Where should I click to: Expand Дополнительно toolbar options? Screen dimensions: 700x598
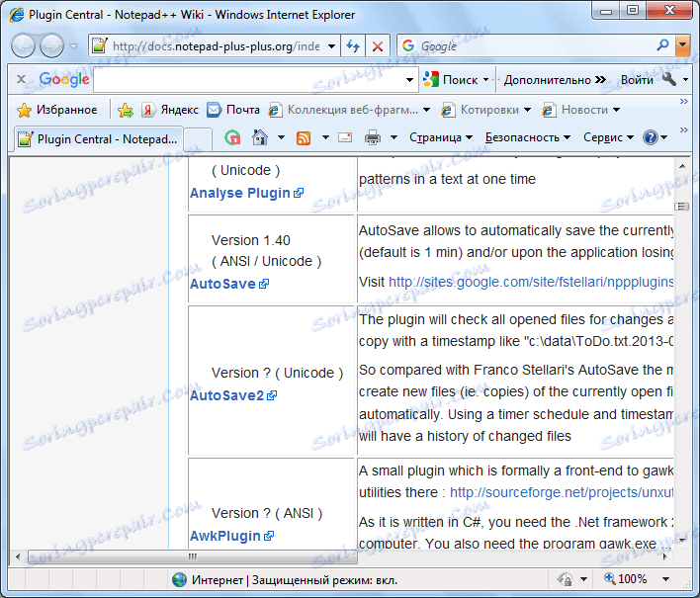point(555,80)
